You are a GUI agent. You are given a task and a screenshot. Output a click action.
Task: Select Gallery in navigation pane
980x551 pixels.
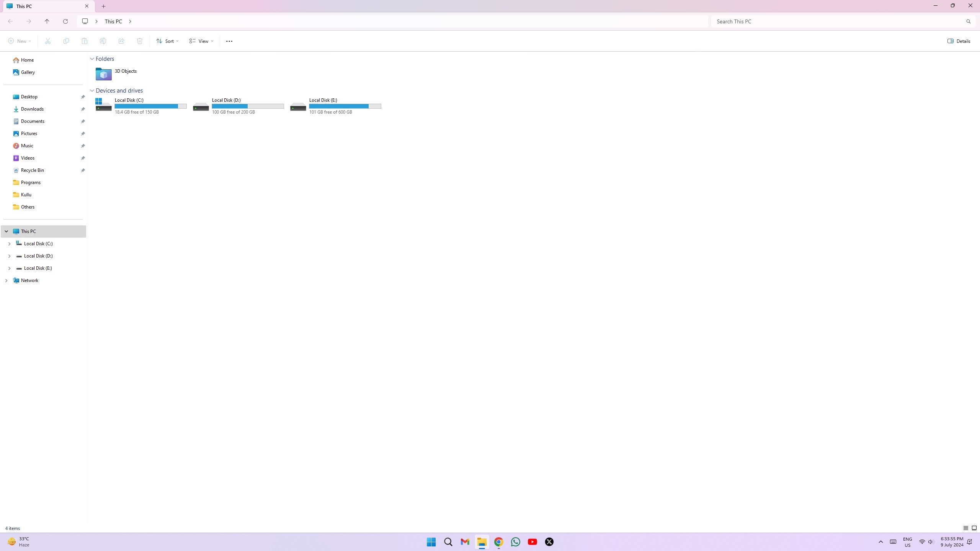pos(28,72)
